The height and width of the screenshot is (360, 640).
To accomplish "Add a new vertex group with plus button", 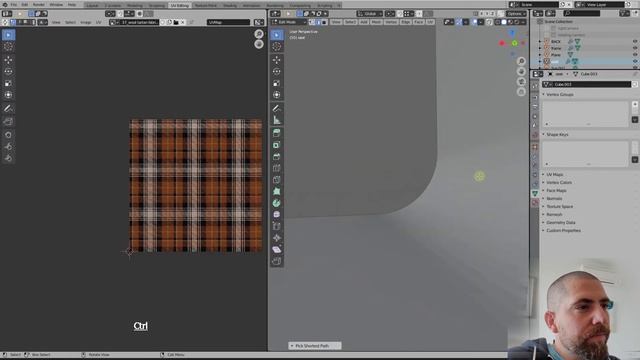I will tap(635, 104).
